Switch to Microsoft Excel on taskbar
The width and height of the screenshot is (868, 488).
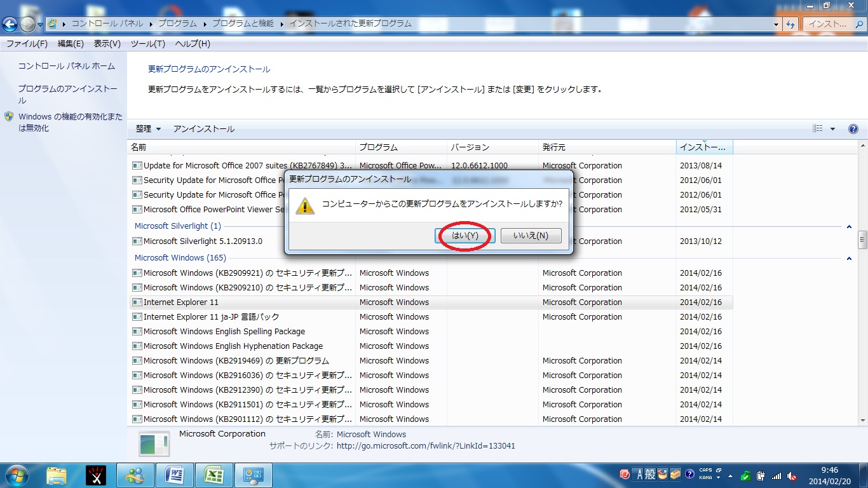pyautogui.click(x=214, y=475)
